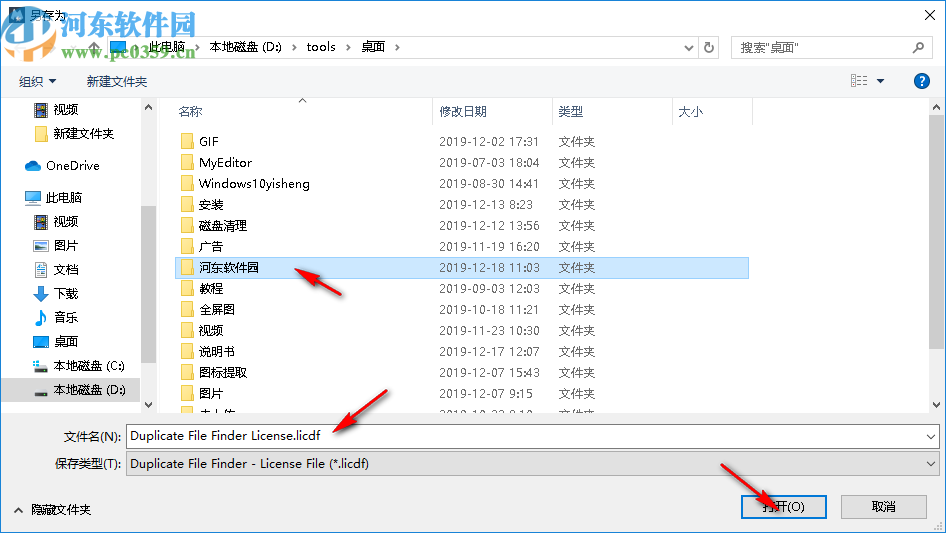Collapse folders with 隐藏文件夹 chevron
This screenshot has width=946, height=533.
[x=19, y=510]
